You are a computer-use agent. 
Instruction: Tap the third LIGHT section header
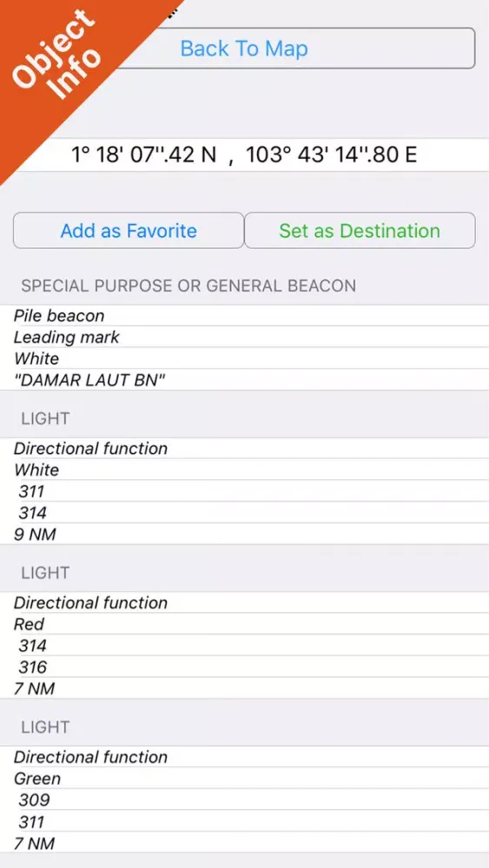tap(45, 727)
